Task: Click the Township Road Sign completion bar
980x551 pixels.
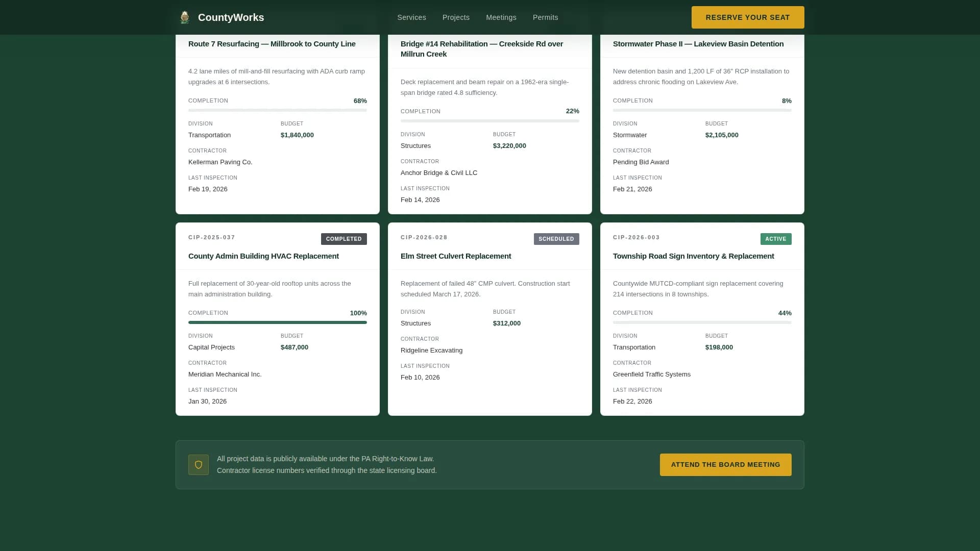Action: (702, 322)
